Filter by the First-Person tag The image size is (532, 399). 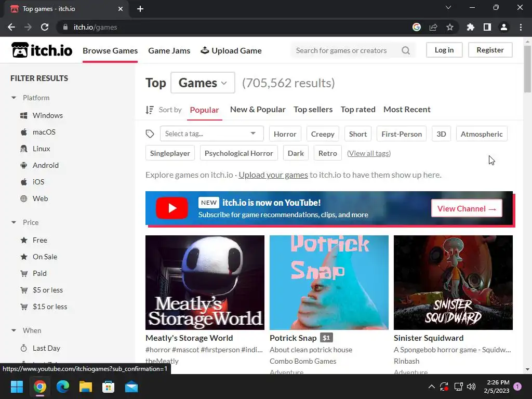(402, 134)
